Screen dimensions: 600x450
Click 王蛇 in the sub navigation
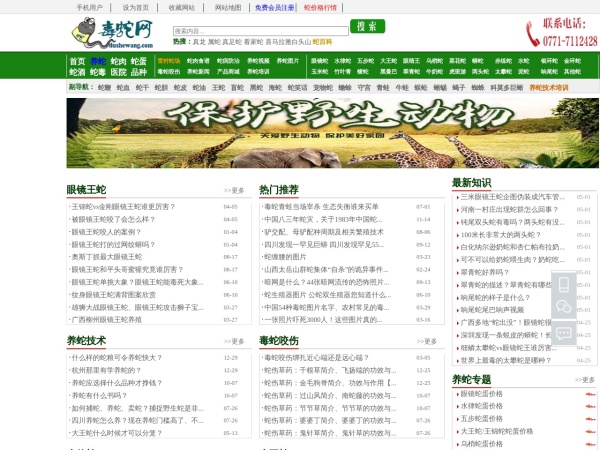pyautogui.click(x=218, y=88)
